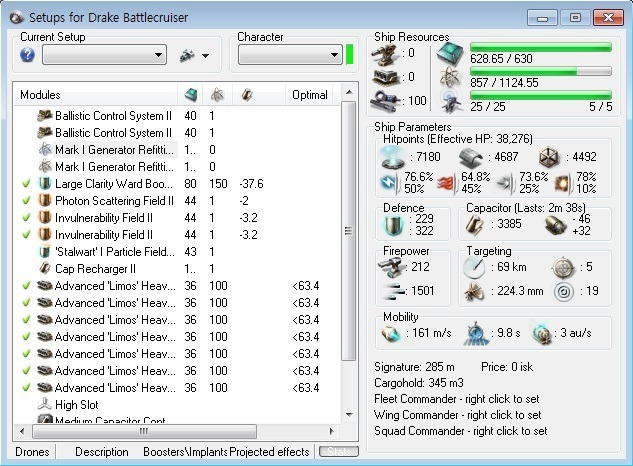
Task: Toggle checkmark on third Advanced 'Limos' Heavy launcher
Action: click(26, 319)
